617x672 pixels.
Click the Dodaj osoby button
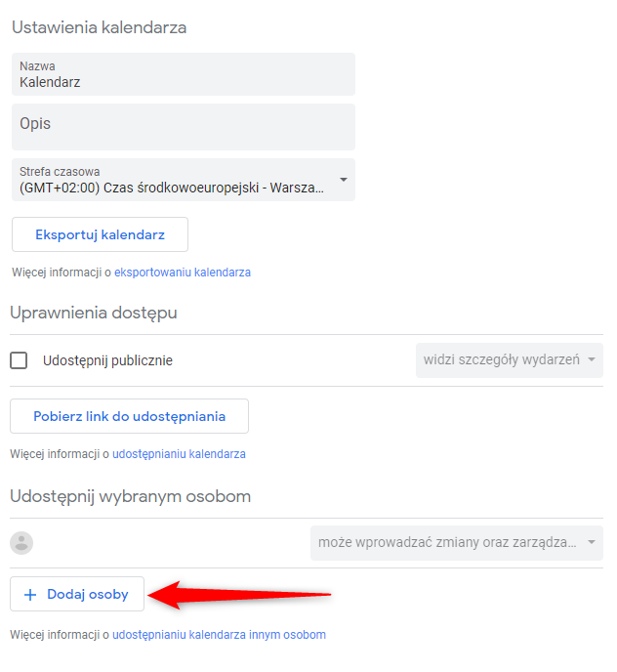click(x=77, y=594)
